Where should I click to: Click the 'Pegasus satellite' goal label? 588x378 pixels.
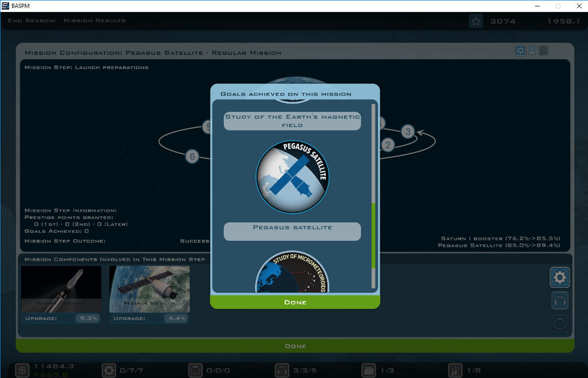tap(292, 231)
